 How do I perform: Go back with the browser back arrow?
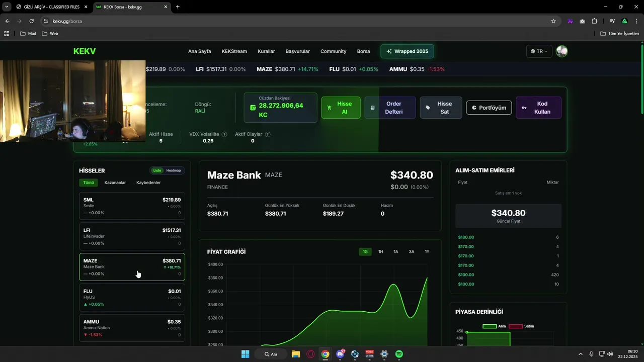tap(7, 21)
